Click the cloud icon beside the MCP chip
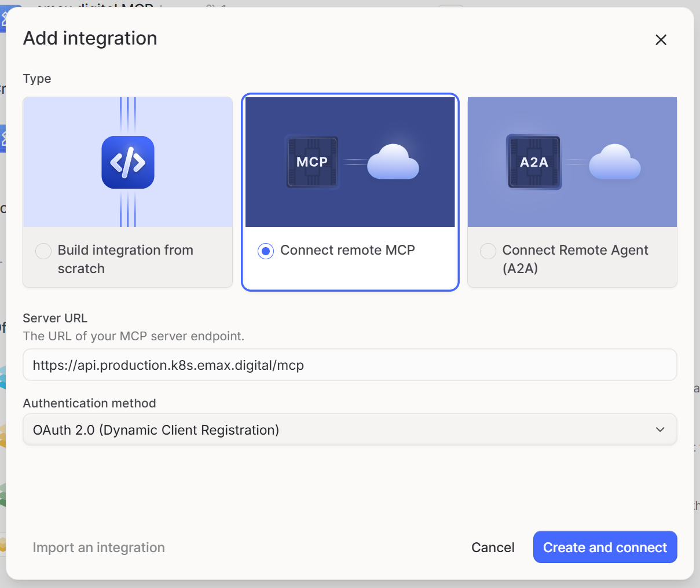Screen dimensions: 700x588 pos(393,161)
